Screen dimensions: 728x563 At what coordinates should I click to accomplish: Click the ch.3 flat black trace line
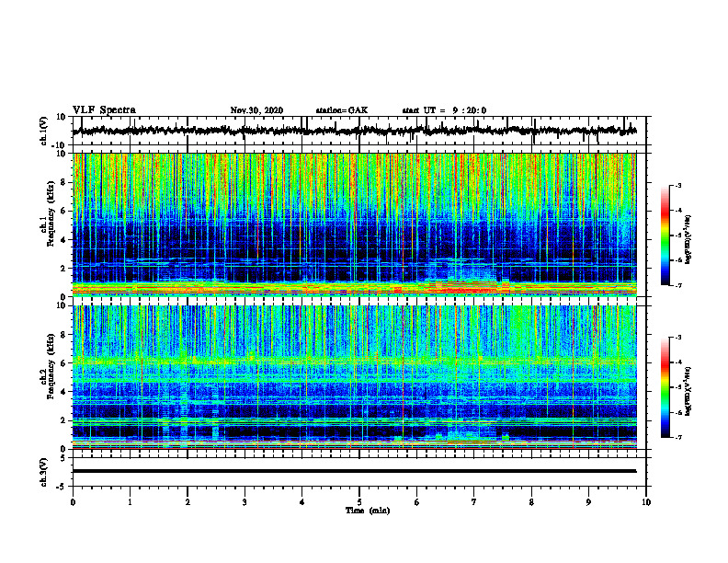[x=355, y=471]
